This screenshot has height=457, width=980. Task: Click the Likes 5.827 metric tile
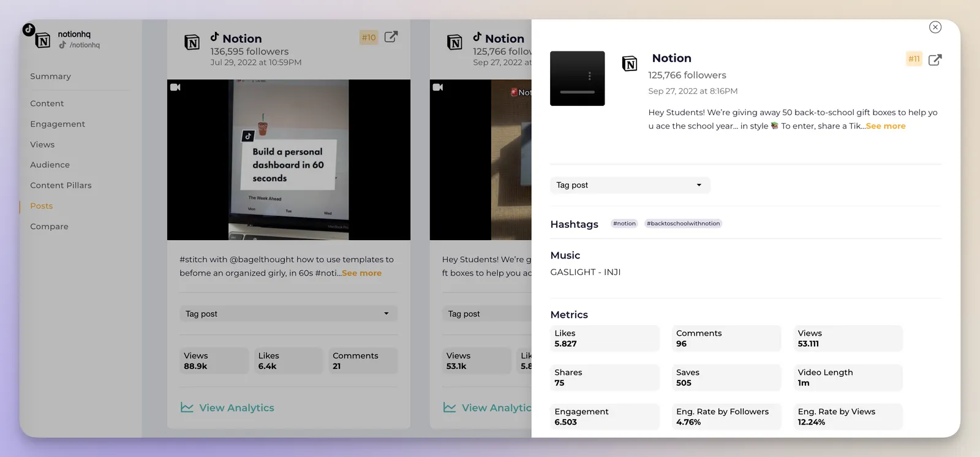point(605,338)
